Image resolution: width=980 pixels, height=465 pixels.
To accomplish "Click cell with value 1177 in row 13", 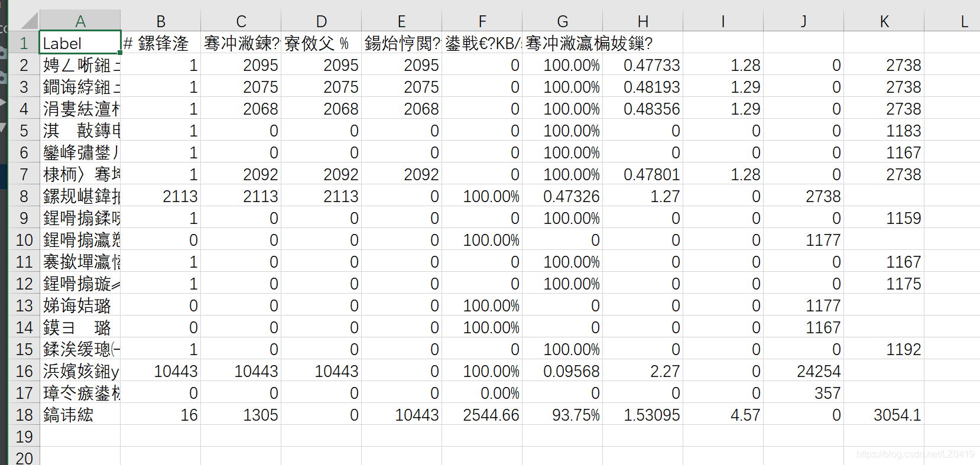I will point(804,305).
